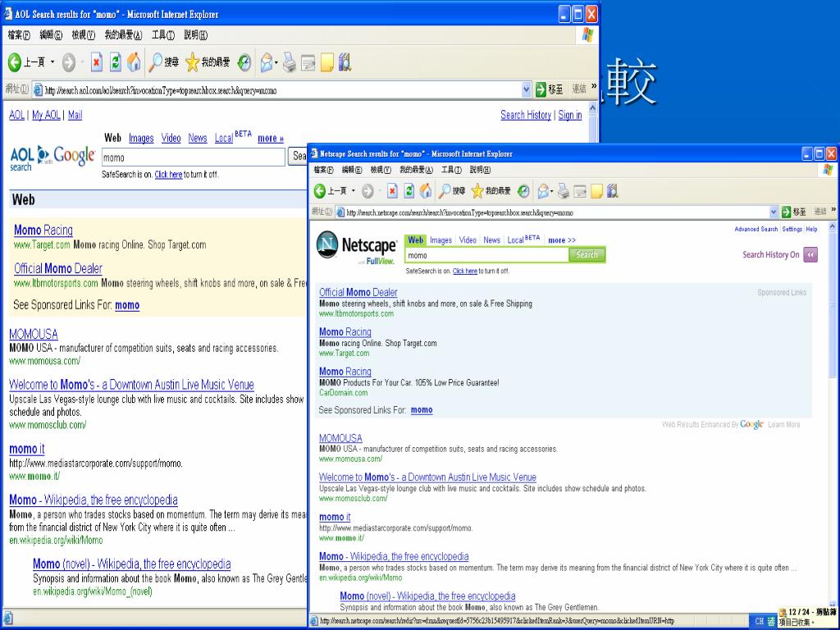Click Favorites star in AOL window toolbar

click(x=192, y=62)
